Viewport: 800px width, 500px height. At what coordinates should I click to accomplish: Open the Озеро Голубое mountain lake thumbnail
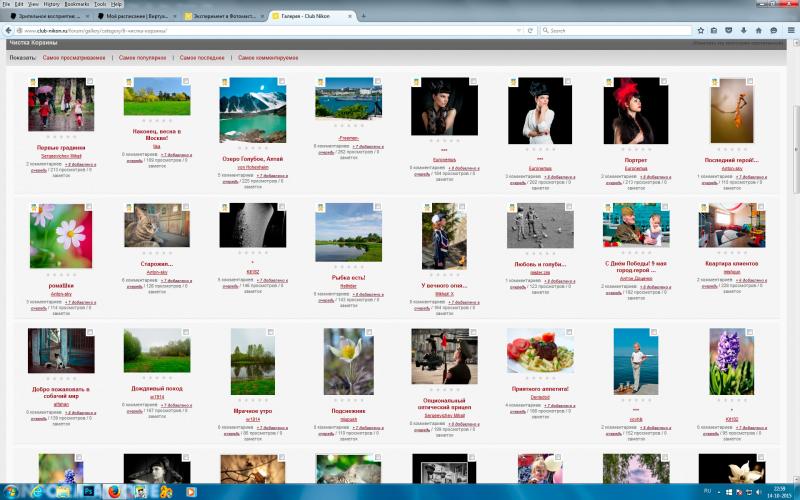click(x=253, y=110)
